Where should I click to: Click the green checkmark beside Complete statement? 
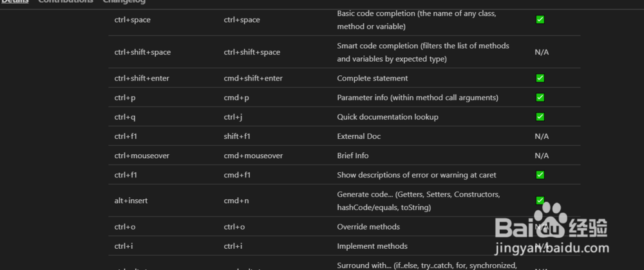coord(540,78)
